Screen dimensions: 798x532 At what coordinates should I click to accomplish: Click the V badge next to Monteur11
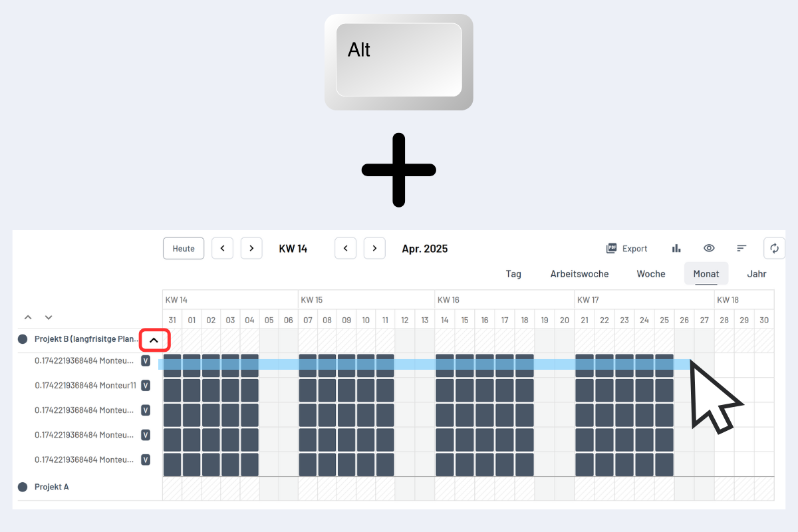pyautogui.click(x=146, y=386)
